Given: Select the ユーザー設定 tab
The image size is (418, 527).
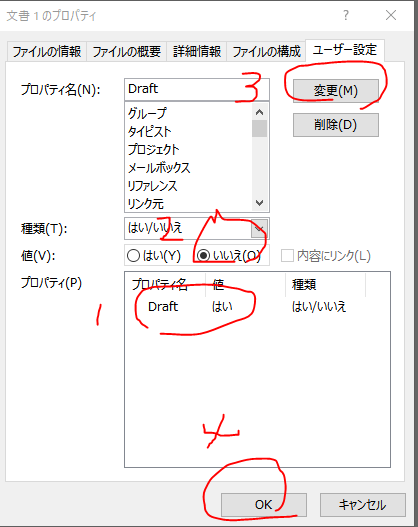Looking at the screenshot, I should tap(344, 50).
